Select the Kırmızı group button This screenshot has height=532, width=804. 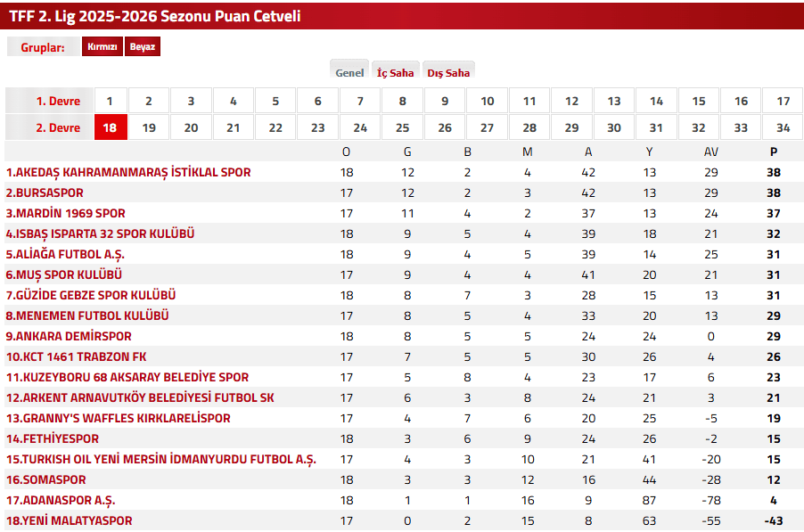coord(103,47)
